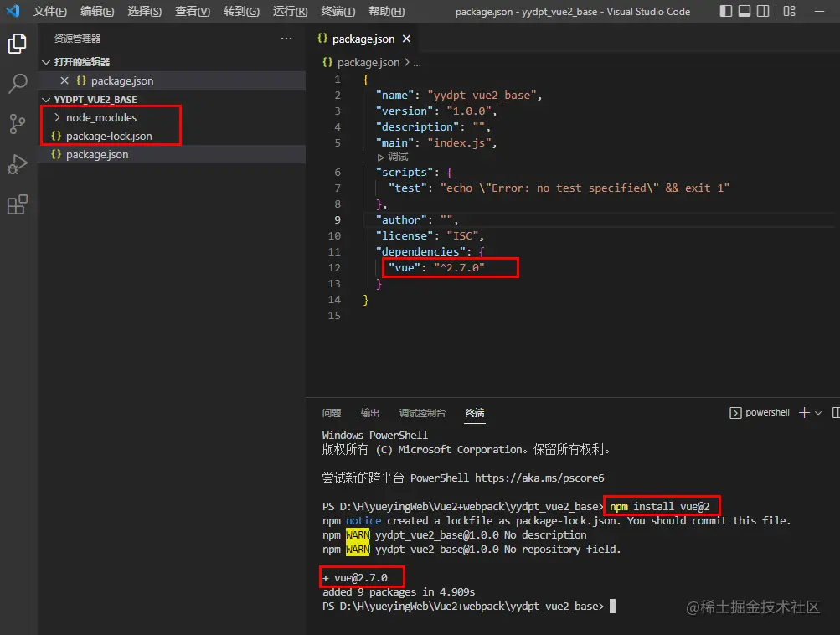840x635 pixels.
Task: Toggle secondary side bar layout icon
Action: (763, 11)
